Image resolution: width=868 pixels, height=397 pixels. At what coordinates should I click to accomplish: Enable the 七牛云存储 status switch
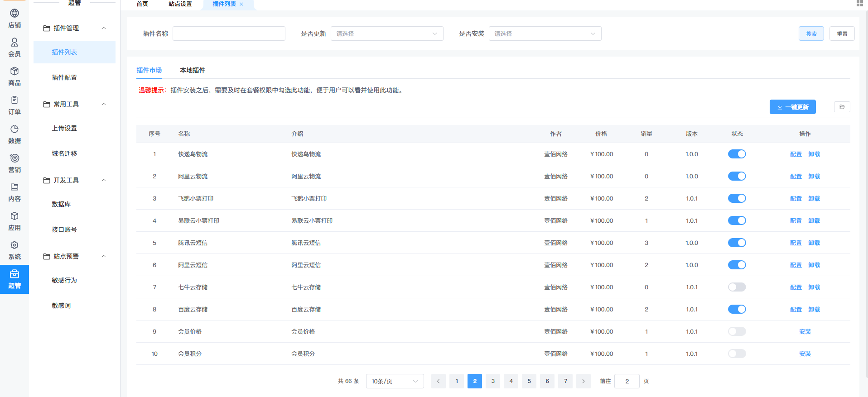click(x=737, y=287)
